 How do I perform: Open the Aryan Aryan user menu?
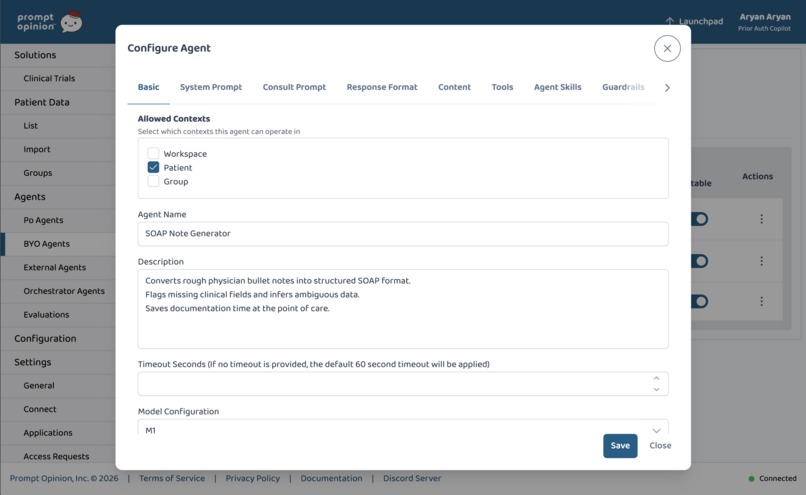pyautogui.click(x=765, y=22)
